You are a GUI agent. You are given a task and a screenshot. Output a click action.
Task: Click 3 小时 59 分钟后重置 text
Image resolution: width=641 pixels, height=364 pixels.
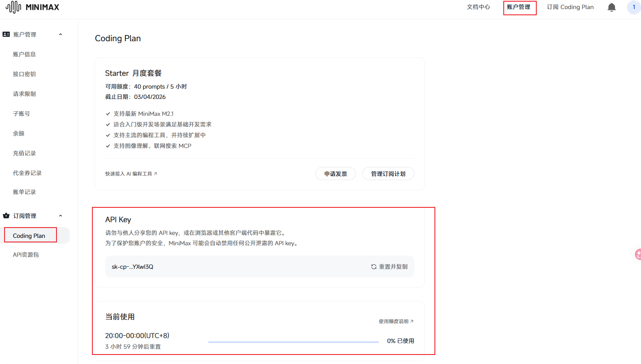coord(133,347)
